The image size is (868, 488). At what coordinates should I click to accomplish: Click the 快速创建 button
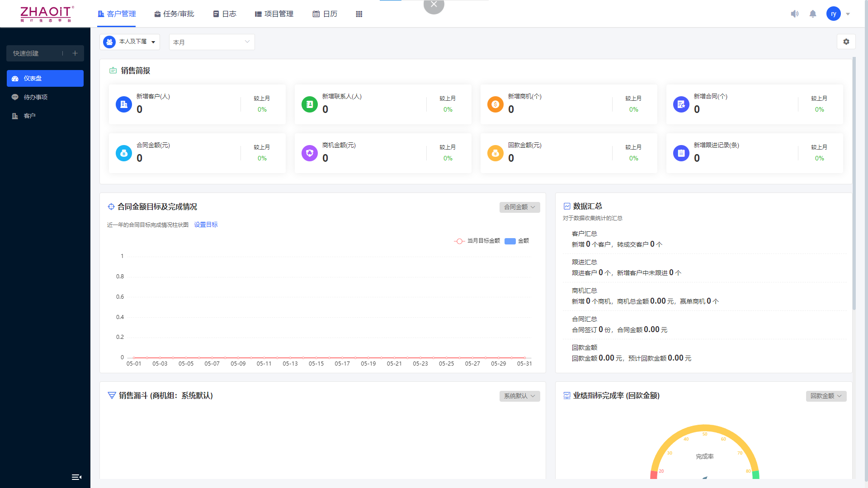[45, 53]
